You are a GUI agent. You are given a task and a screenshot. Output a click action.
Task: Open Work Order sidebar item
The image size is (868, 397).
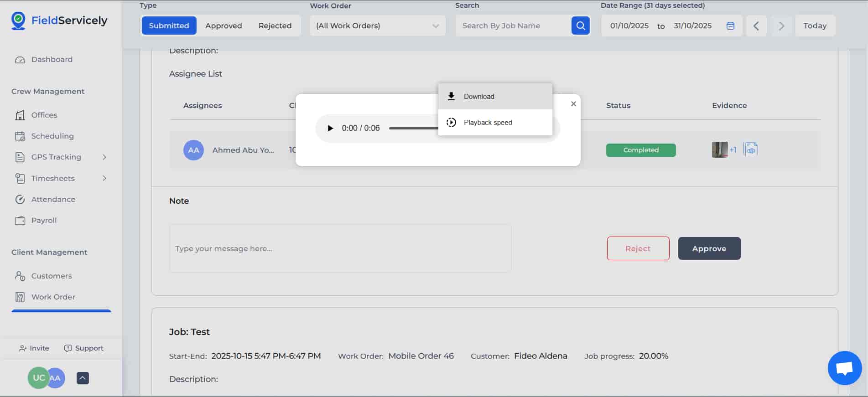click(x=45, y=297)
